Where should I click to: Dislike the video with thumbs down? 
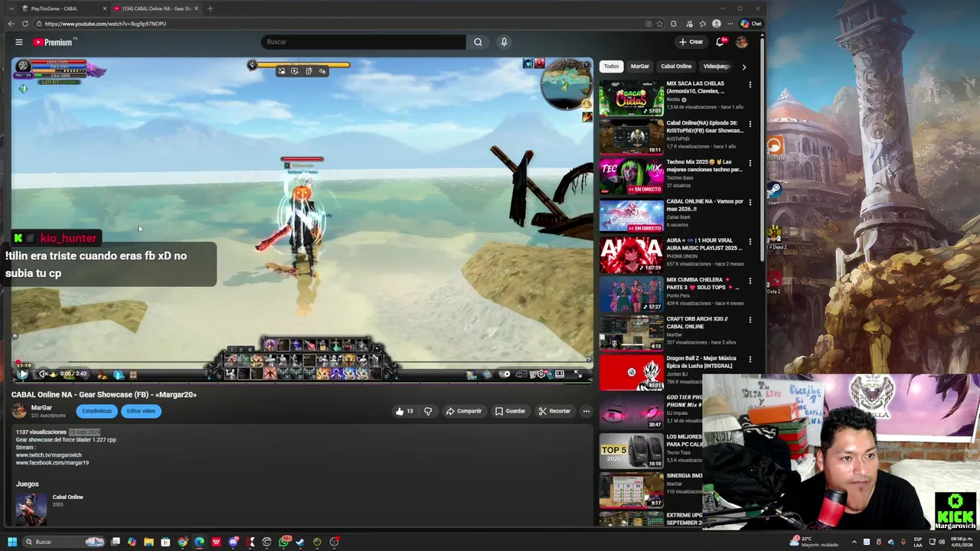click(x=428, y=411)
